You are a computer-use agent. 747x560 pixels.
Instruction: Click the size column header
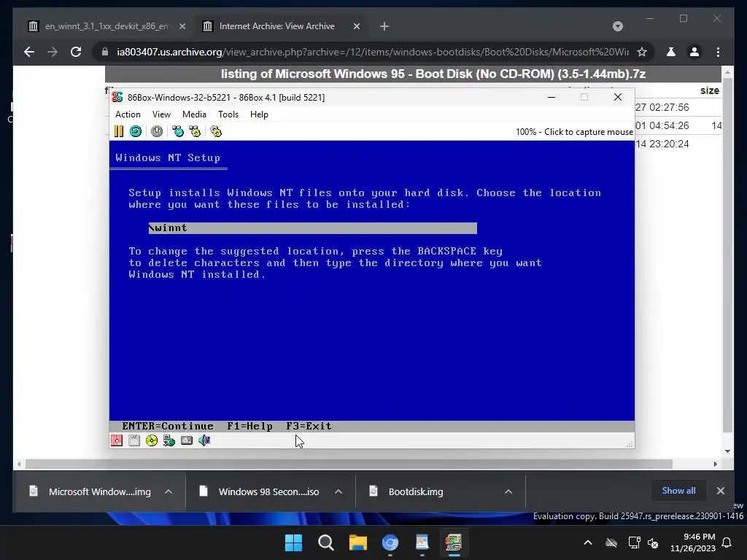point(709,90)
